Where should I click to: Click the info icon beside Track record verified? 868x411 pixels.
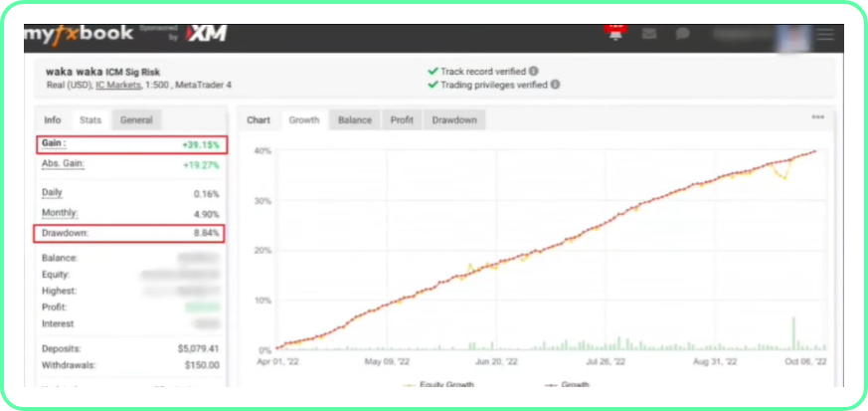pyautogui.click(x=534, y=72)
